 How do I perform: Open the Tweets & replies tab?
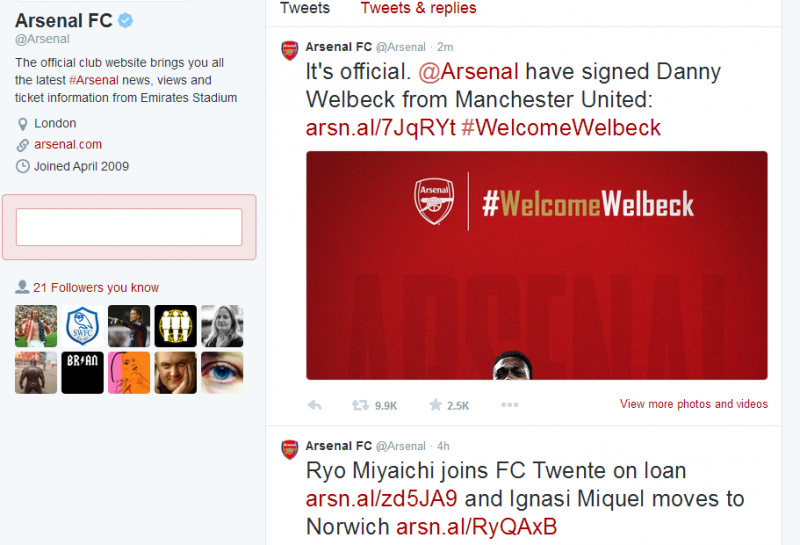418,8
